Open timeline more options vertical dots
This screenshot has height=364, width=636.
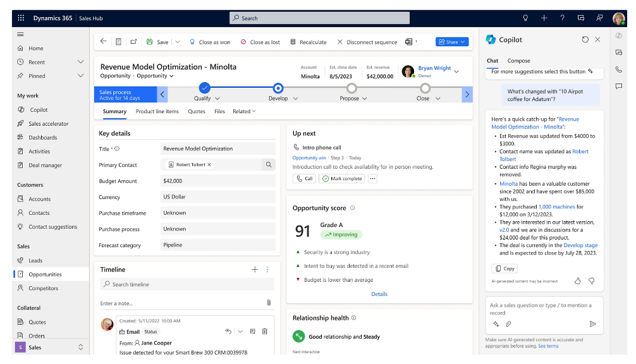[267, 269]
